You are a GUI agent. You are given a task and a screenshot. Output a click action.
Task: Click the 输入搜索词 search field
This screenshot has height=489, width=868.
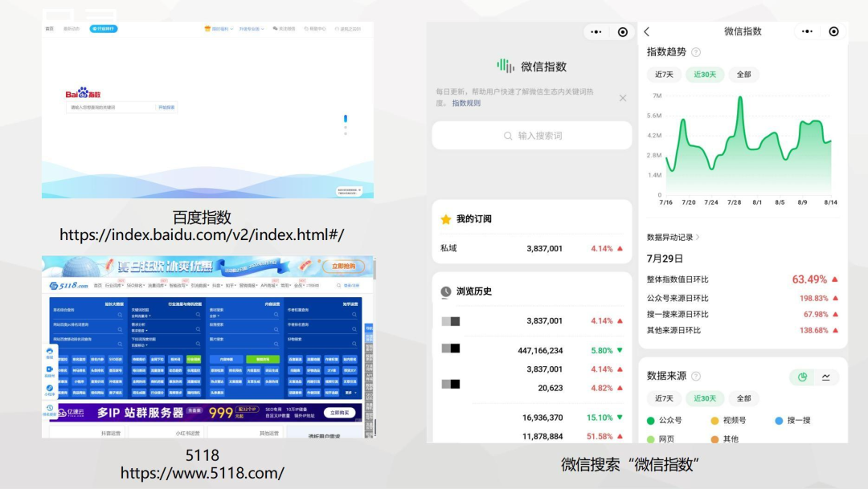tap(532, 136)
